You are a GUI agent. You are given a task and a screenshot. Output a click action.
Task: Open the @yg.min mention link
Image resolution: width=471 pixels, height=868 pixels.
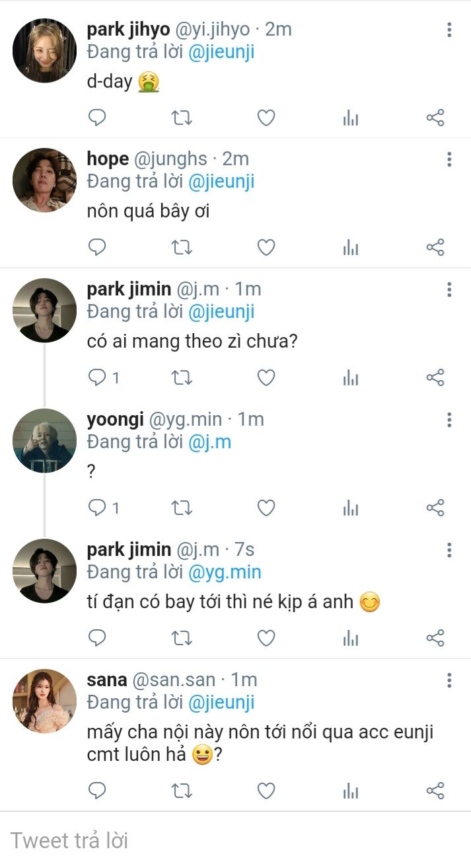point(225,572)
